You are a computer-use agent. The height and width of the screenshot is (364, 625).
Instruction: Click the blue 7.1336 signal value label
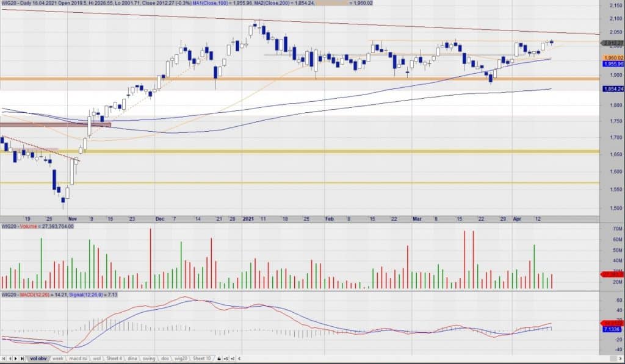tap(612, 329)
